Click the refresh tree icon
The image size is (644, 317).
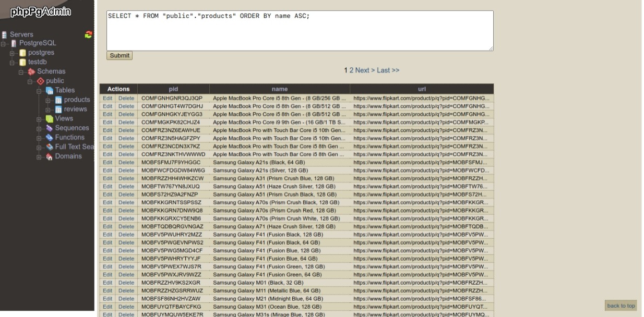tap(89, 34)
